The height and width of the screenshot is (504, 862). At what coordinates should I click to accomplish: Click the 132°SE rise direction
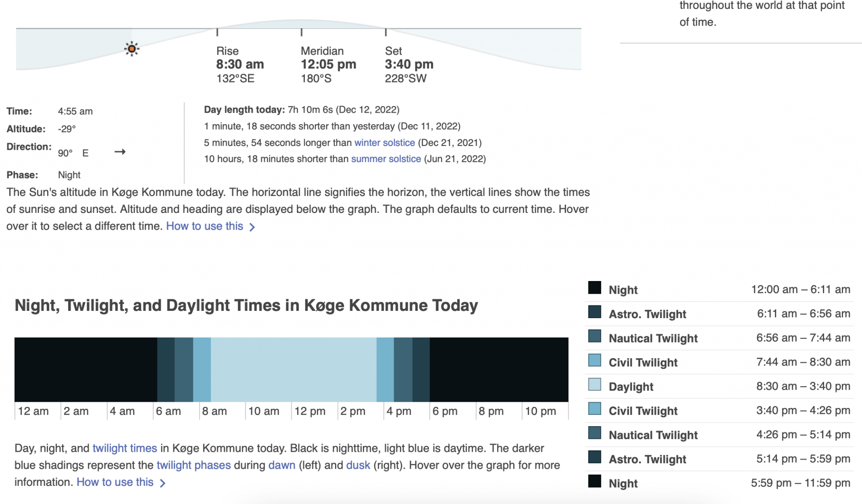[235, 79]
